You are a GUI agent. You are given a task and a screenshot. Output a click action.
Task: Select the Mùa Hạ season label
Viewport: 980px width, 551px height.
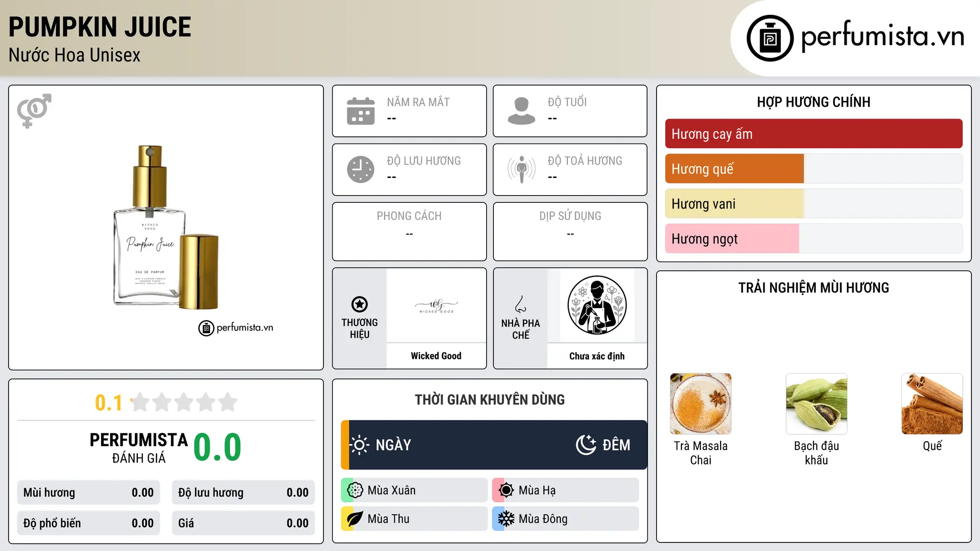pos(537,490)
